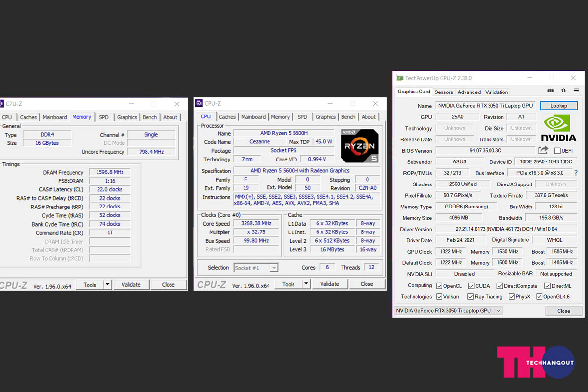Image resolution: width=588 pixels, height=392 pixels.
Task: Click the memory Size value 16 GBytes
Action: point(47,143)
